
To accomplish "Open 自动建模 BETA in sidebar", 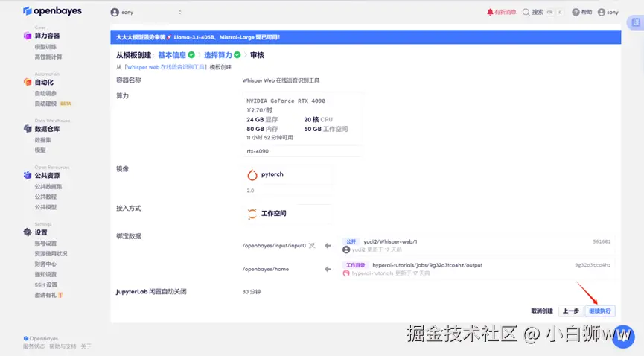I will [x=53, y=104].
